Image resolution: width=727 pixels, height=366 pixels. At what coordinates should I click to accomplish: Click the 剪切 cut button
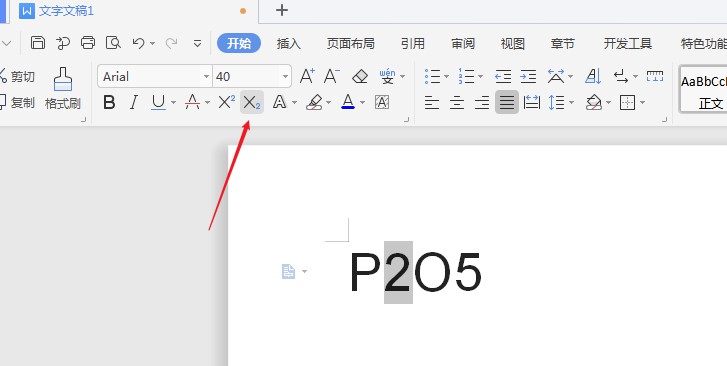(x=17, y=76)
